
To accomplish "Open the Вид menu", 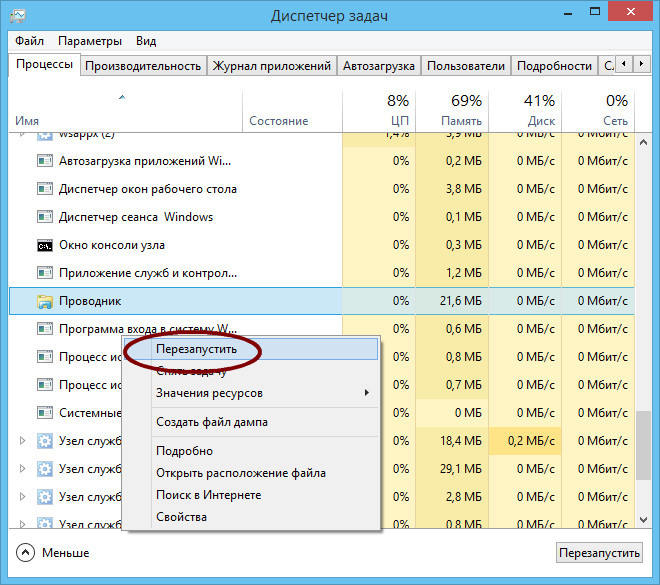I will (x=146, y=41).
